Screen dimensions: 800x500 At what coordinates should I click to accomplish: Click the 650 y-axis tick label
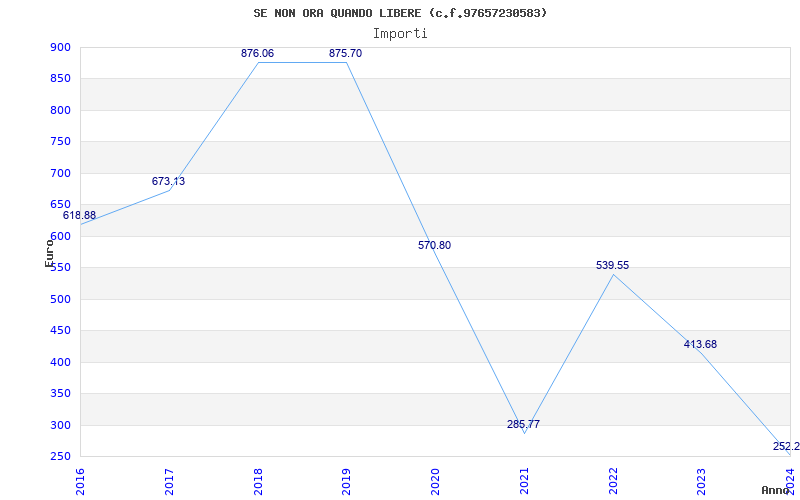click(x=60, y=205)
